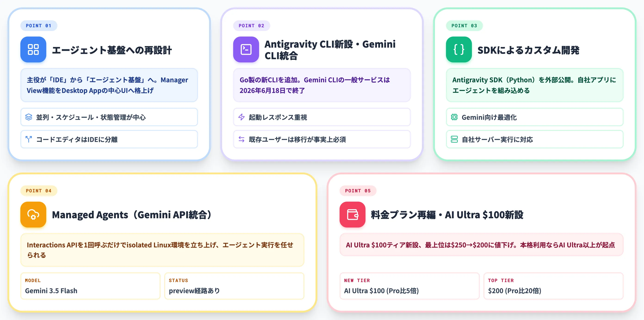Click the red wallet pricing icon
This screenshot has height=320, width=644.
(353, 215)
